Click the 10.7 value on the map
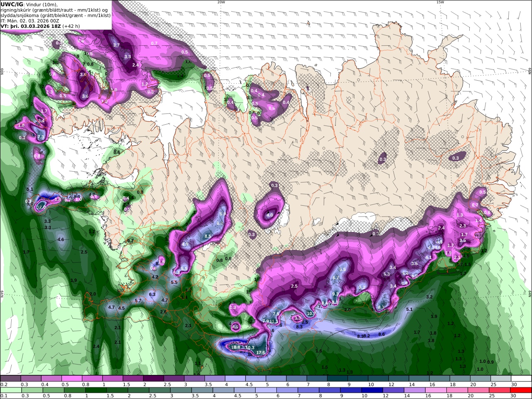The image size is (532, 399). (x=311, y=313)
